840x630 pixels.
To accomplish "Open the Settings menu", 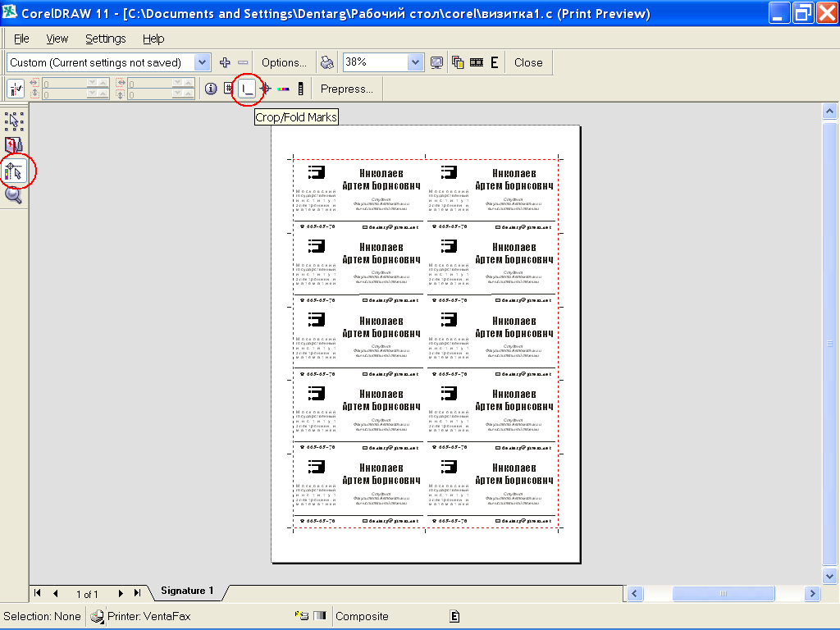I will point(106,39).
